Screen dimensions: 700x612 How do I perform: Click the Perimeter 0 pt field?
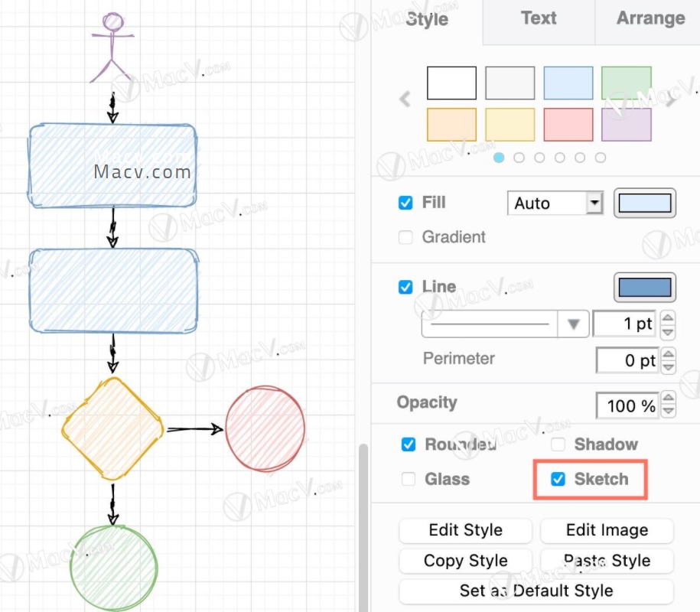click(627, 360)
